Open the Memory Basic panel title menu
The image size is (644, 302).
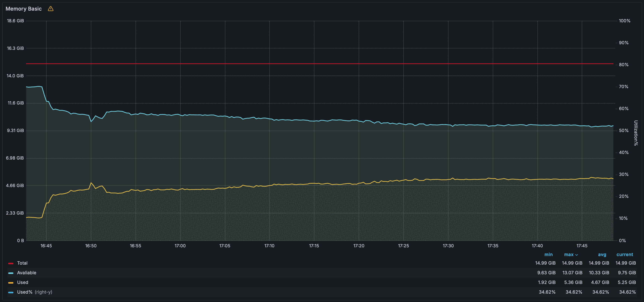pyautogui.click(x=23, y=9)
